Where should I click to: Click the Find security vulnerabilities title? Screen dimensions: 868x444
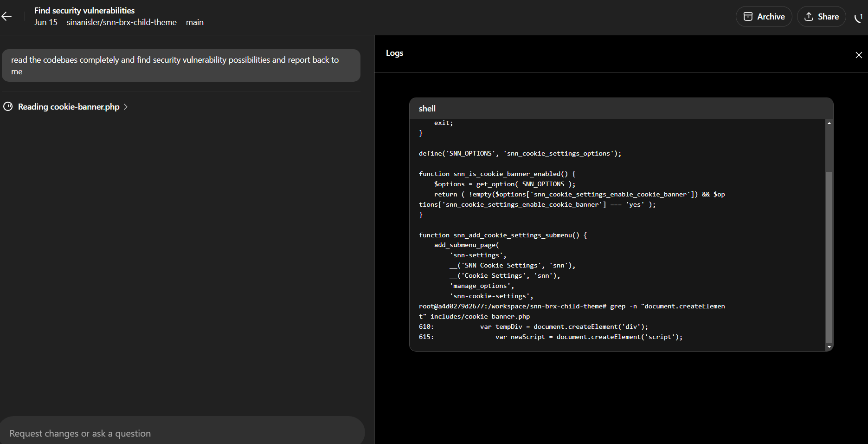[x=84, y=10]
